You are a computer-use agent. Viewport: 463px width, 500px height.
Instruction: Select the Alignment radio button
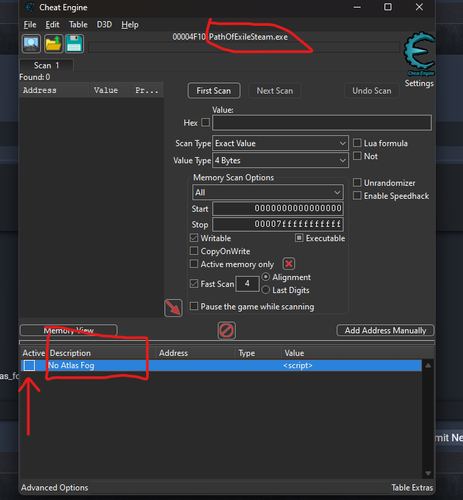266,277
